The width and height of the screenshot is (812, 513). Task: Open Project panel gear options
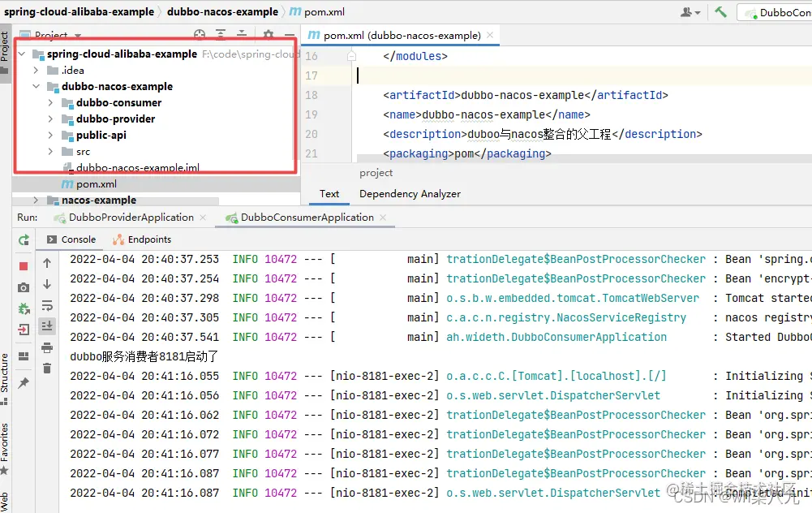pyautogui.click(x=269, y=35)
